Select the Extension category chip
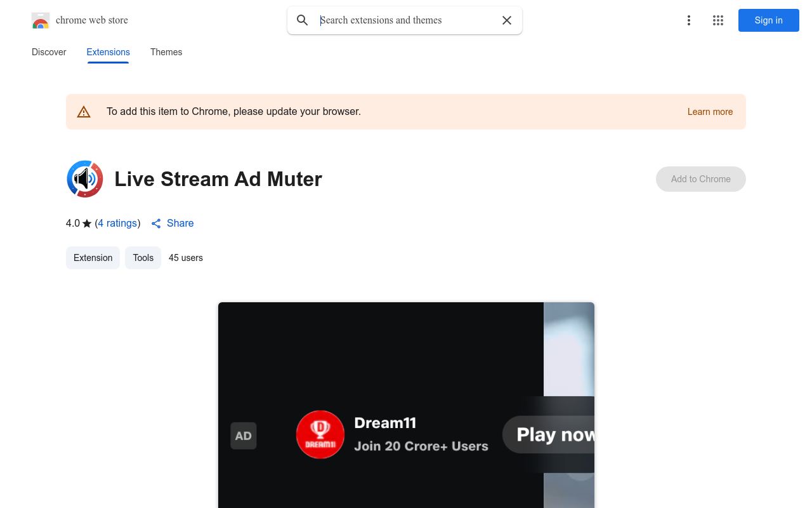The height and width of the screenshot is (508, 812). coord(93,258)
